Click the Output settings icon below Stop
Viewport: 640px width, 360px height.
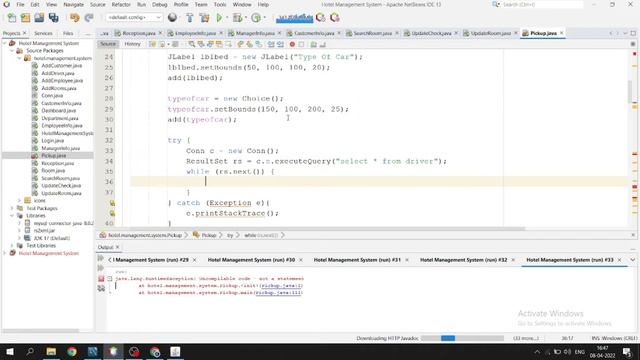(101, 289)
